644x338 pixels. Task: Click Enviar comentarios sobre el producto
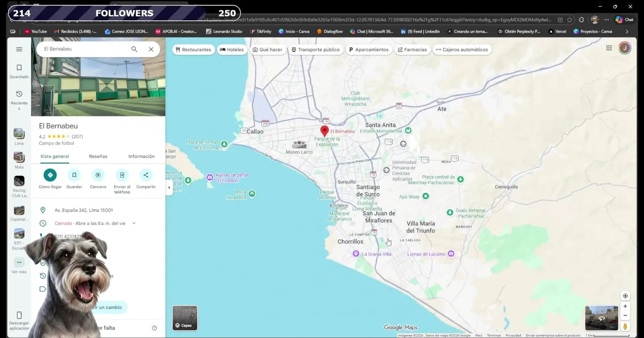pyautogui.click(x=553, y=335)
